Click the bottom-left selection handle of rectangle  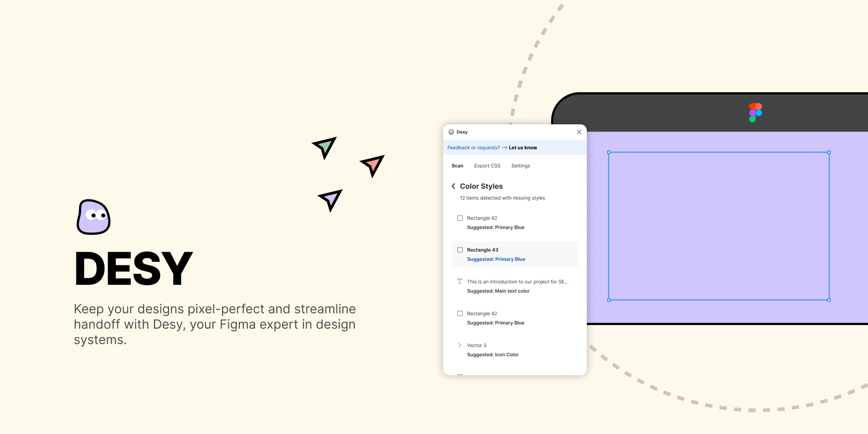pos(609,300)
